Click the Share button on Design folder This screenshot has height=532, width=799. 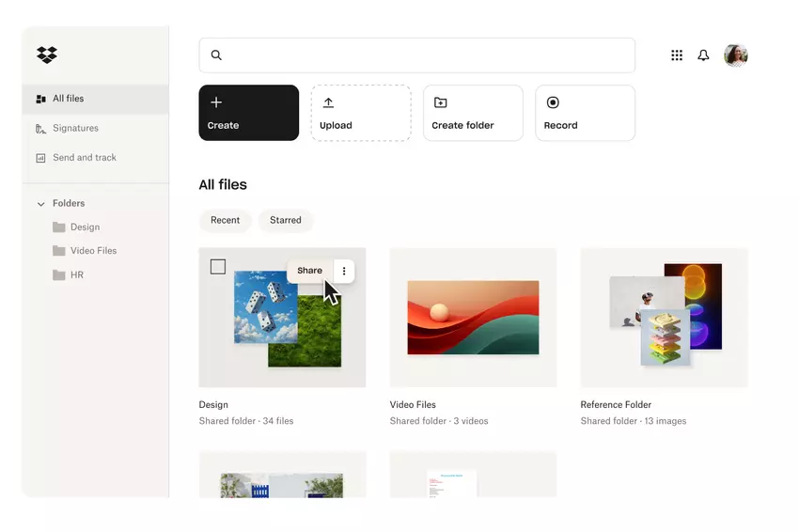click(x=309, y=271)
